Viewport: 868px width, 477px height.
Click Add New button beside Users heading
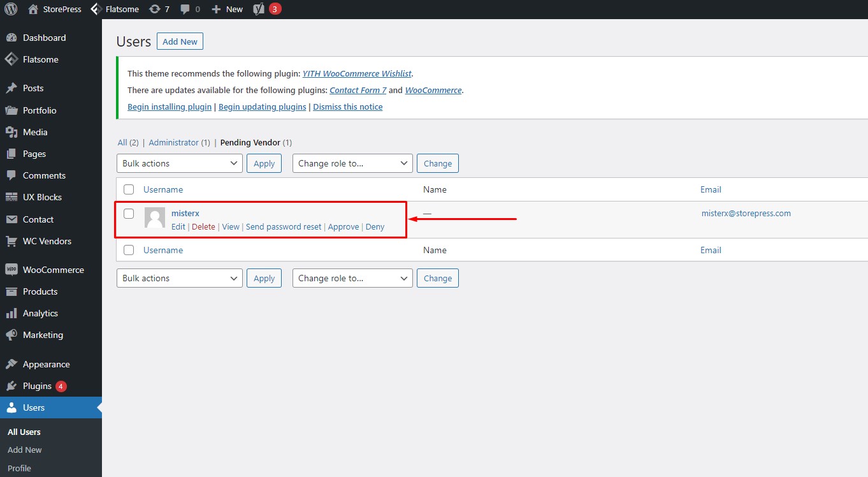(180, 41)
